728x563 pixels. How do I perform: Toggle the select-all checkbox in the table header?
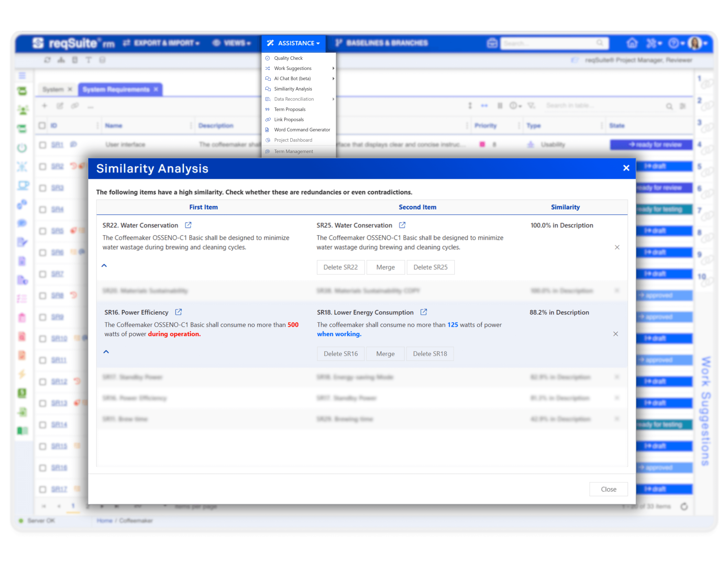[42, 126]
